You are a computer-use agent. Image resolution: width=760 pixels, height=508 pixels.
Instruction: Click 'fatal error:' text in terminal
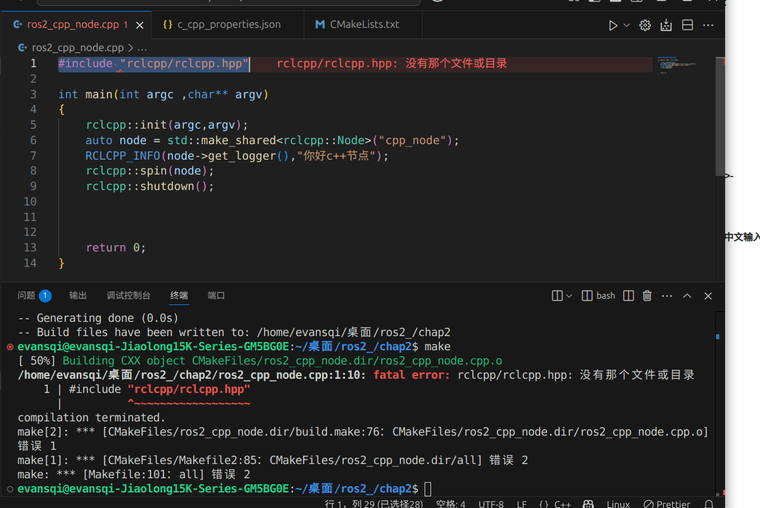[412, 375]
